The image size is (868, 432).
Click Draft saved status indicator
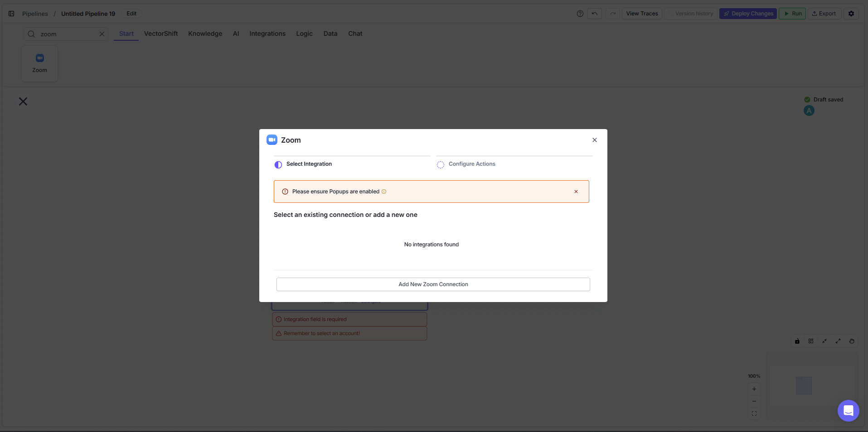click(x=824, y=100)
